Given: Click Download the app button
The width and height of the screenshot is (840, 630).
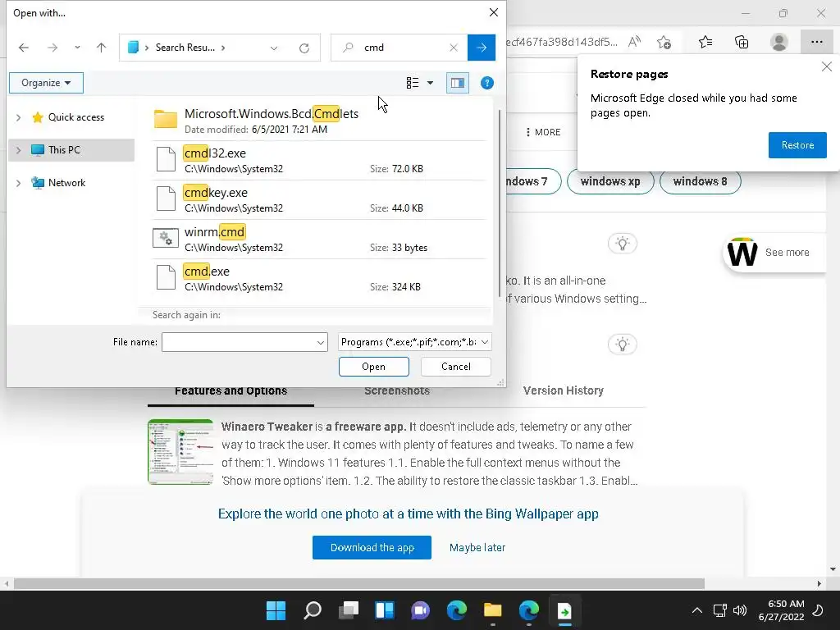Looking at the screenshot, I should [x=372, y=547].
